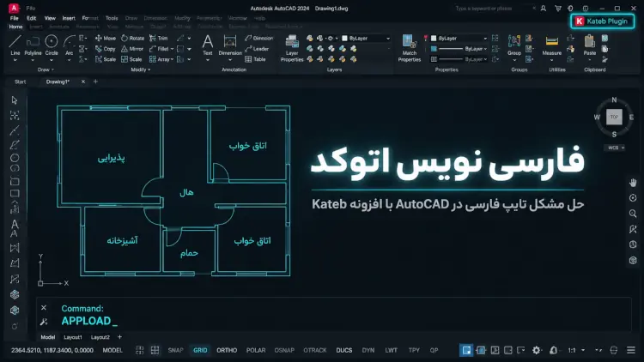Click the Properties panel color swatch

coord(434,38)
